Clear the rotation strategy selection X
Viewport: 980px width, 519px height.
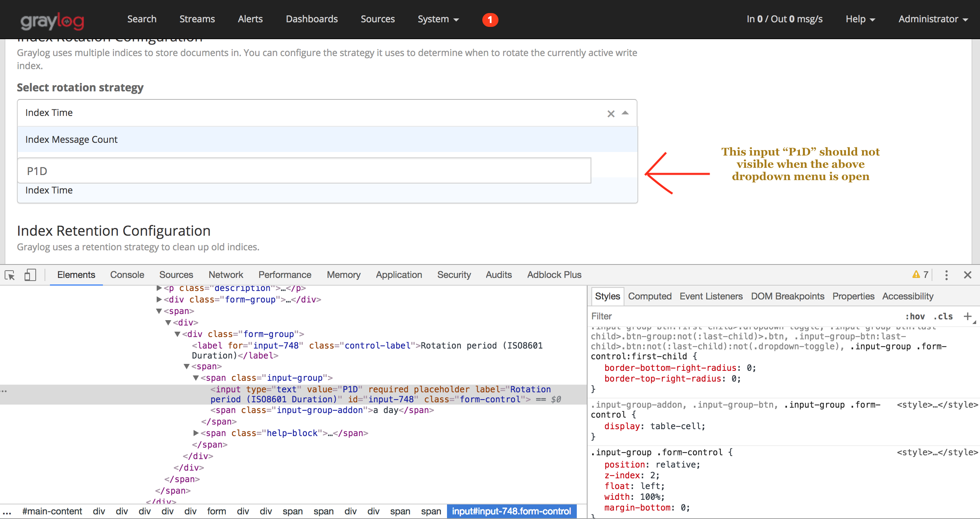(x=611, y=114)
